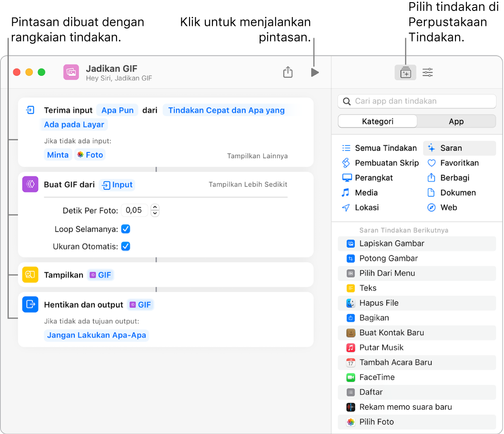Disable the Ukuran Otomatis checkbox
504x434 pixels.
(126, 246)
